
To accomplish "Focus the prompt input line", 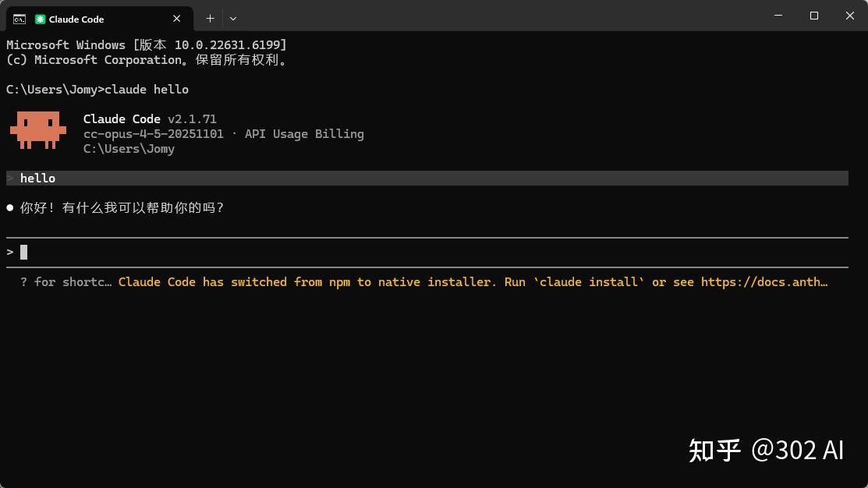I will coord(390,252).
